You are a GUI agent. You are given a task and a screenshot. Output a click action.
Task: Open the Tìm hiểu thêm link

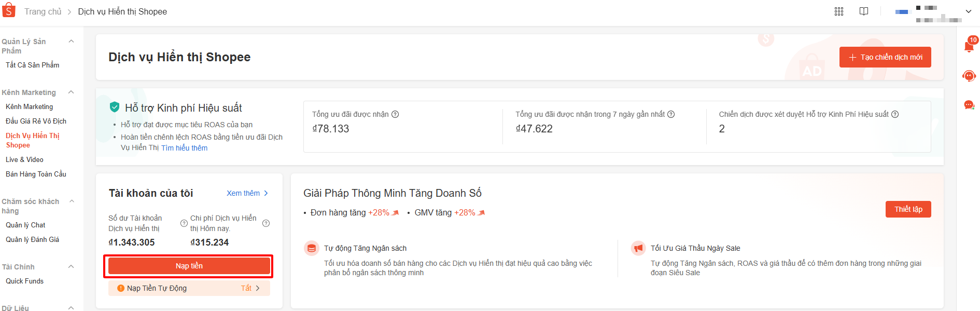click(184, 148)
